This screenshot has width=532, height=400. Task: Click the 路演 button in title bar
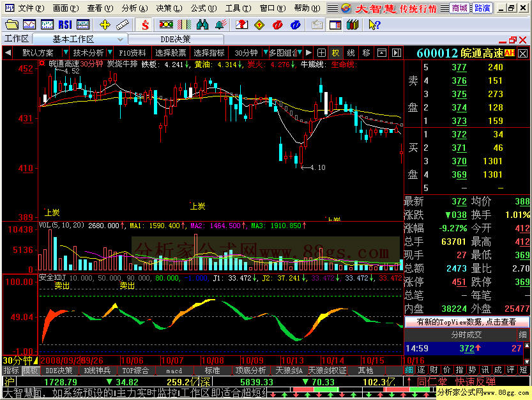pyautogui.click(x=482, y=8)
